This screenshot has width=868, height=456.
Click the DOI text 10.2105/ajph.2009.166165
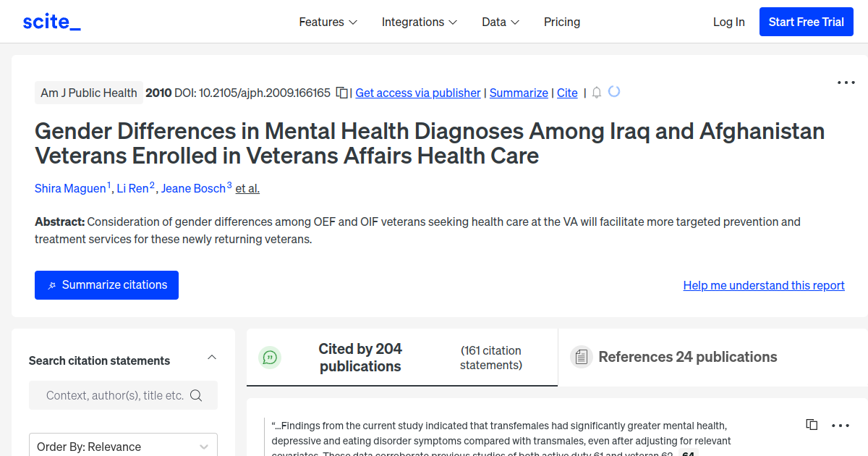pos(265,93)
